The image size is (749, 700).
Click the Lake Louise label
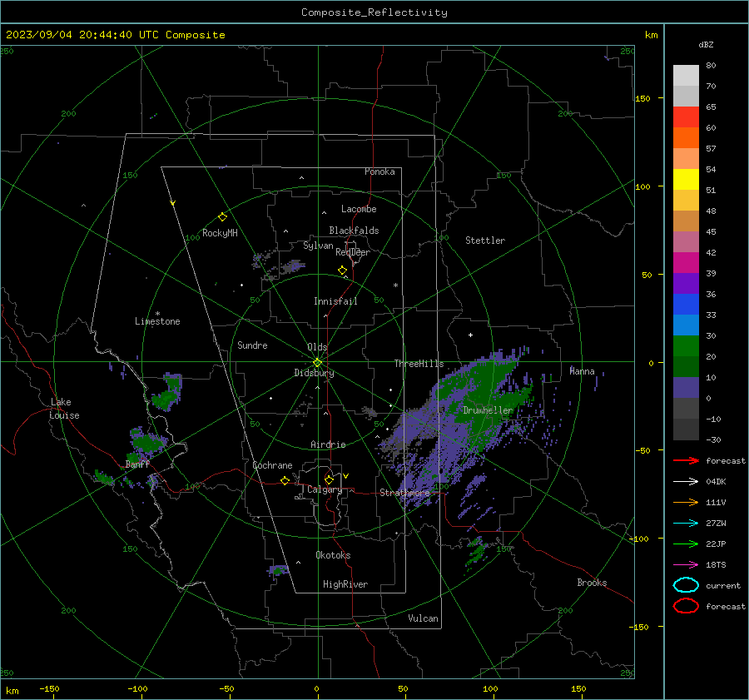[64, 409]
